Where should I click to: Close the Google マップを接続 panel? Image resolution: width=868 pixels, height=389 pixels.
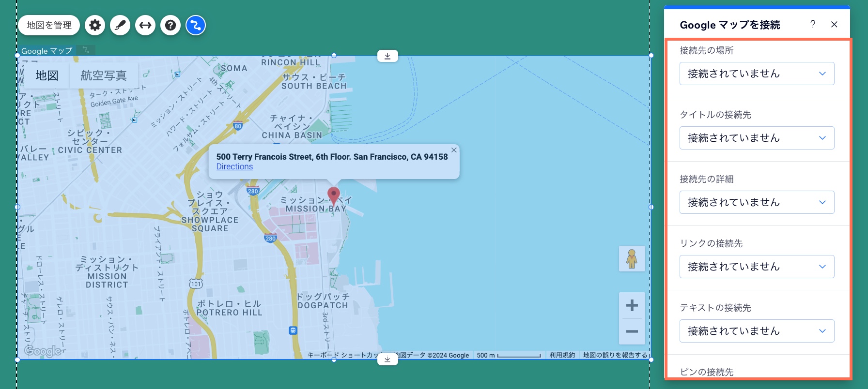click(834, 25)
